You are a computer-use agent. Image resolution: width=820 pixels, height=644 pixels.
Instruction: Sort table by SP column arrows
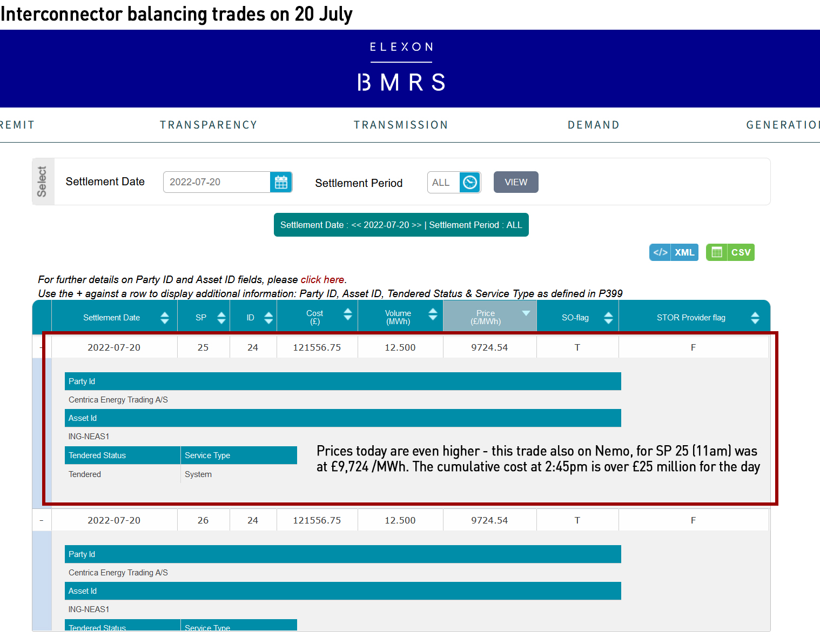click(x=221, y=318)
